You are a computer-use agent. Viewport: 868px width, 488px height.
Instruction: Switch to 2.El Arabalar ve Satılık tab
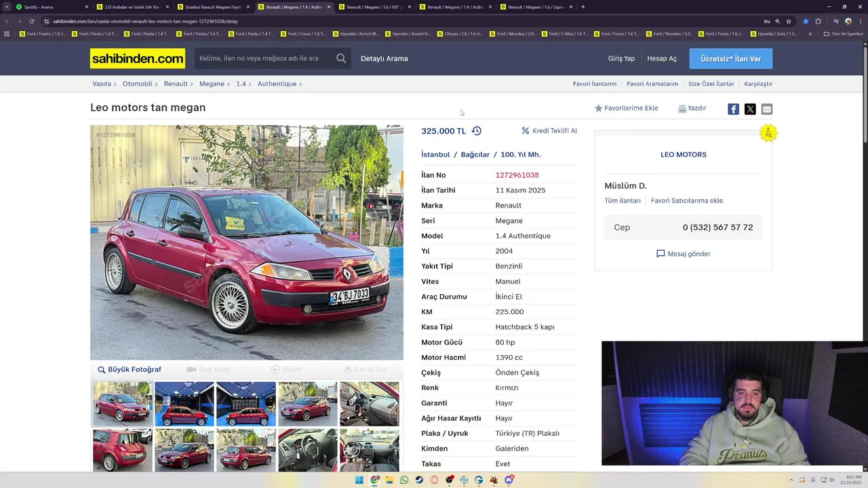click(x=132, y=7)
